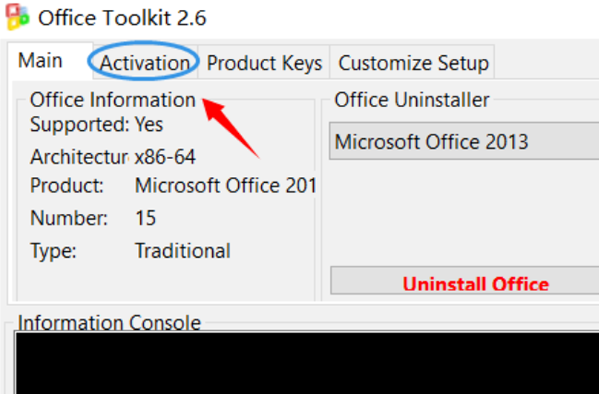Switch to Customize Setup tab
This screenshot has width=599, height=394.
tap(413, 63)
